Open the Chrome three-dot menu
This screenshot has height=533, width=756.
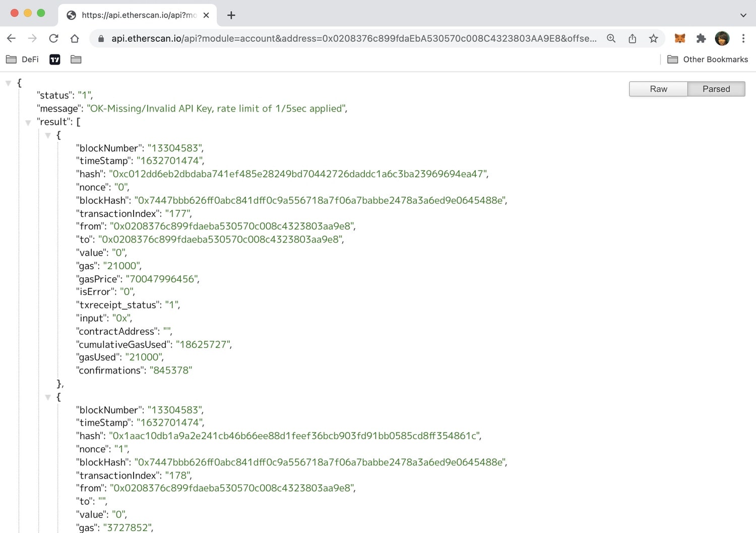coord(743,38)
